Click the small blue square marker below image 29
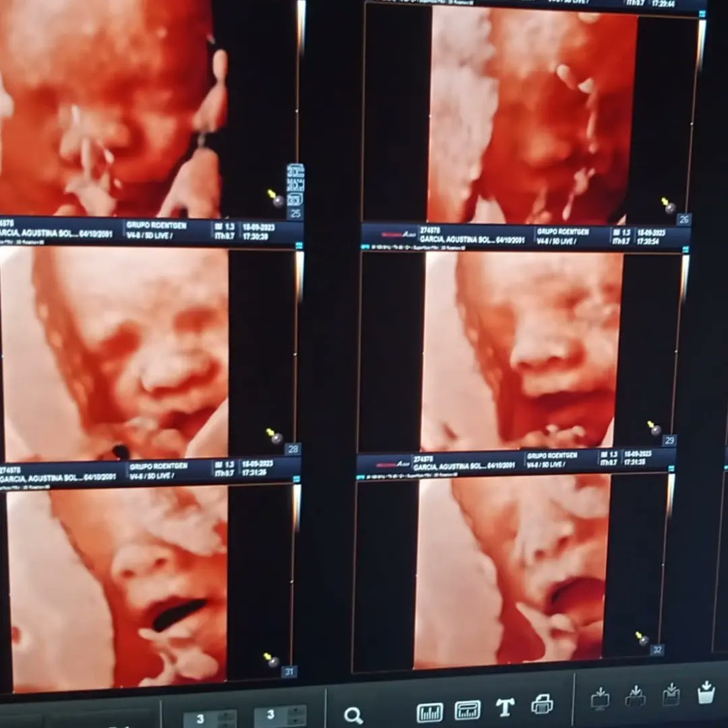728x728 pixels. [671, 469]
